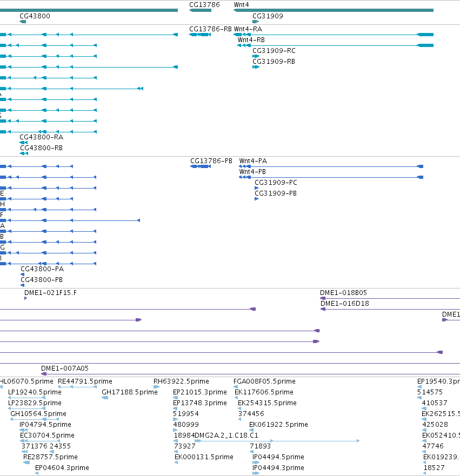Select protein label Wnt4-PA
The image size is (460, 476).
pos(253,161)
